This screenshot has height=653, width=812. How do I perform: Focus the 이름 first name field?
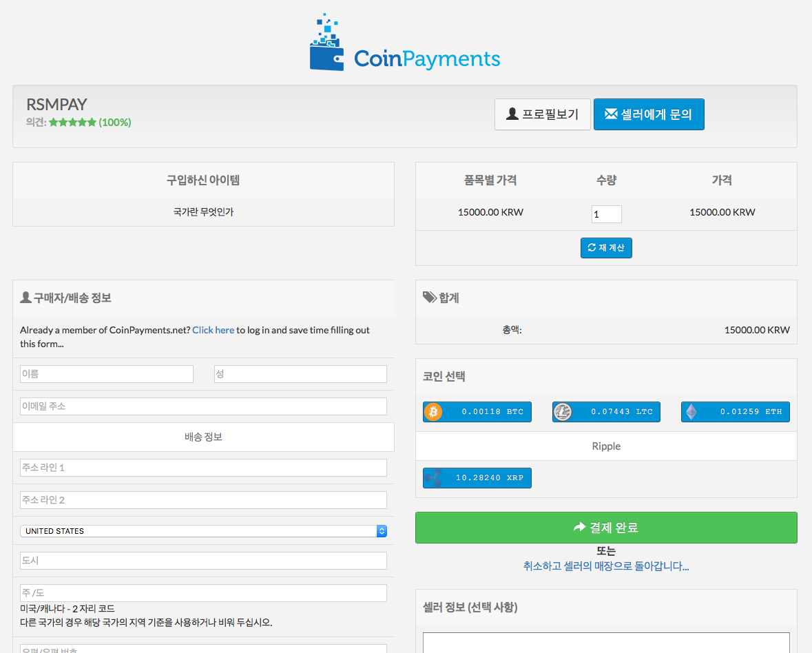(x=107, y=374)
